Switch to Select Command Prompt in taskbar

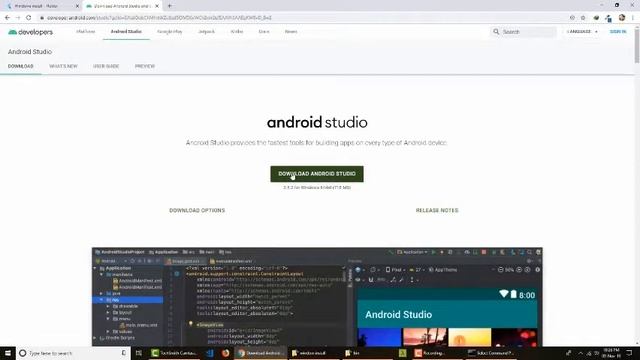point(491,353)
